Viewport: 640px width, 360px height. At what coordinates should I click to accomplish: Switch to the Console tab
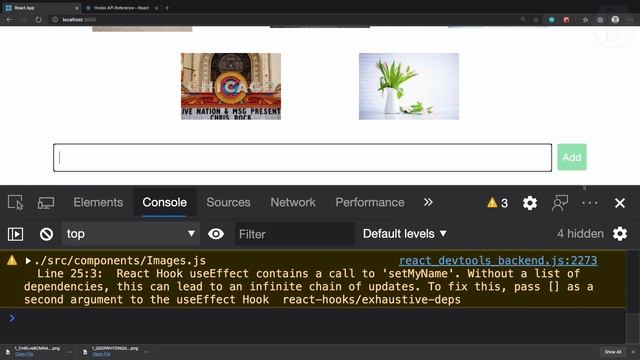[x=164, y=202]
